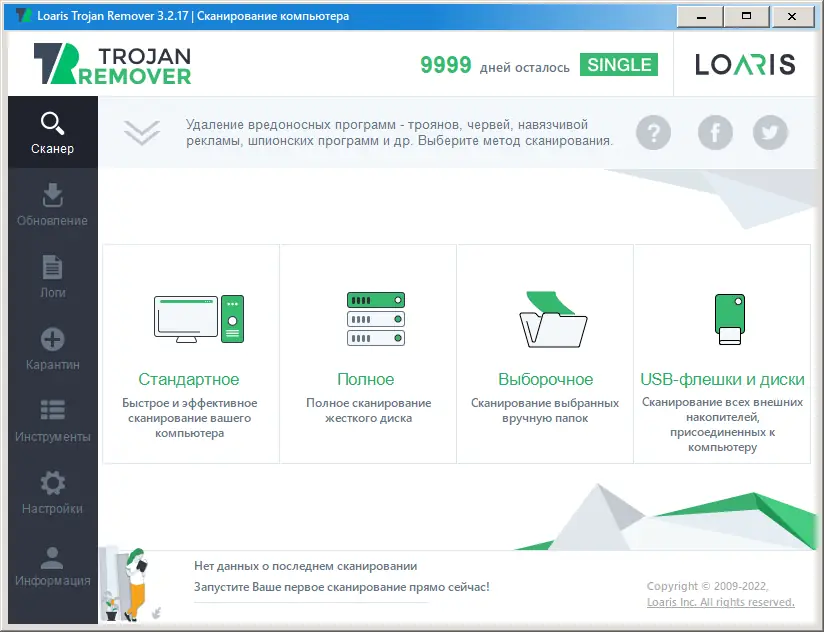Open Loaris Inc. All rights reserved link
Screen dimensions: 824x632
pyautogui.click(x=720, y=602)
